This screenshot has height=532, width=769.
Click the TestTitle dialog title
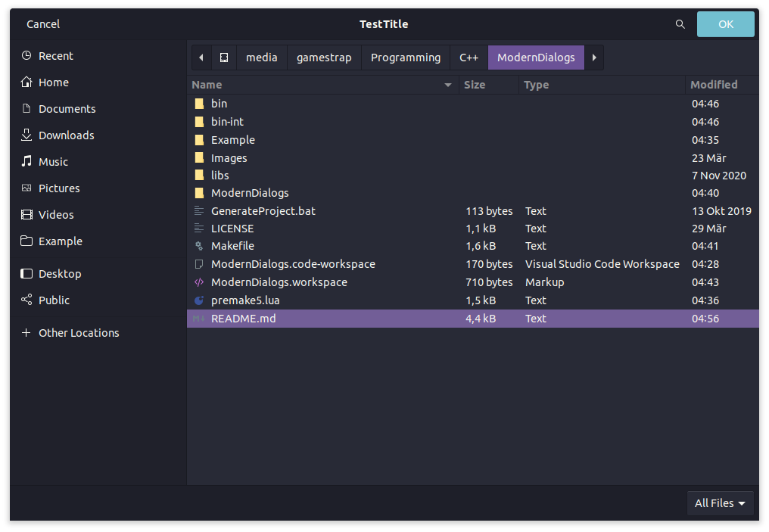(x=384, y=24)
